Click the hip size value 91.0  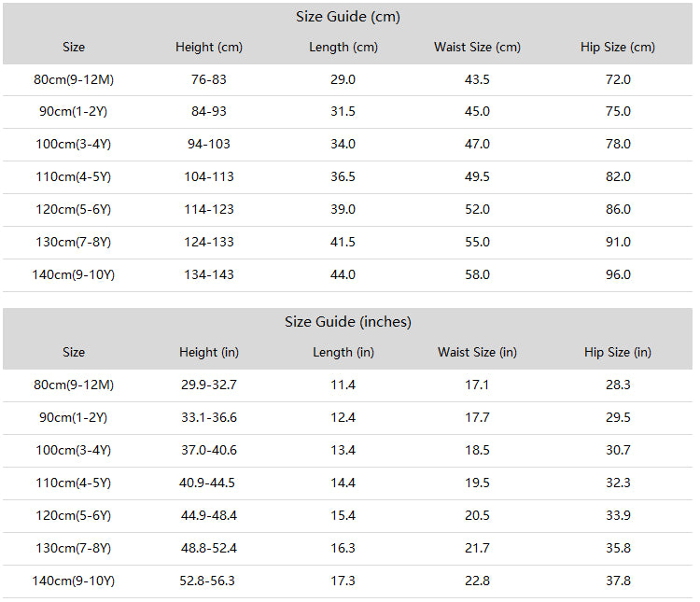[x=618, y=242]
